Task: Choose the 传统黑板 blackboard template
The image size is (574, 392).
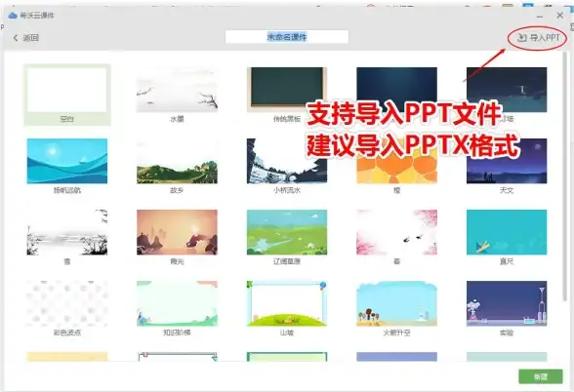Action: pos(287,90)
